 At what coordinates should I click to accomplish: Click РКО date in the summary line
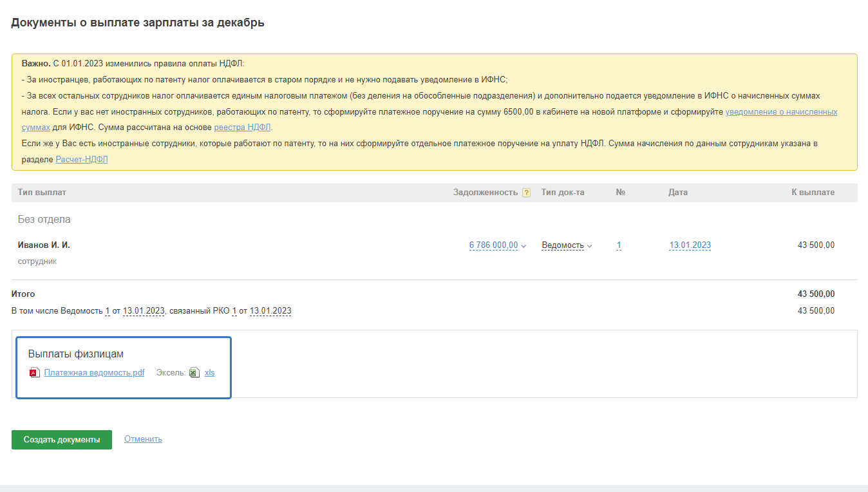pos(270,311)
